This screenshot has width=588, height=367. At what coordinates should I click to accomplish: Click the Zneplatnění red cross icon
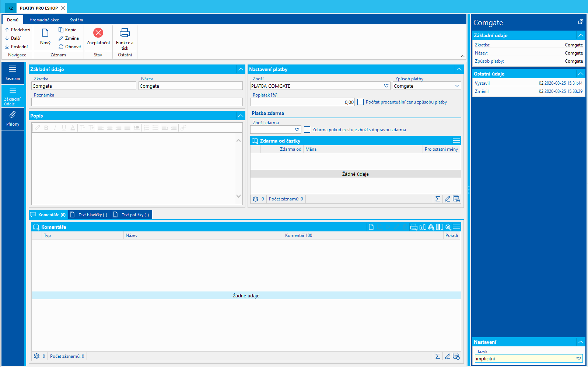point(98,33)
